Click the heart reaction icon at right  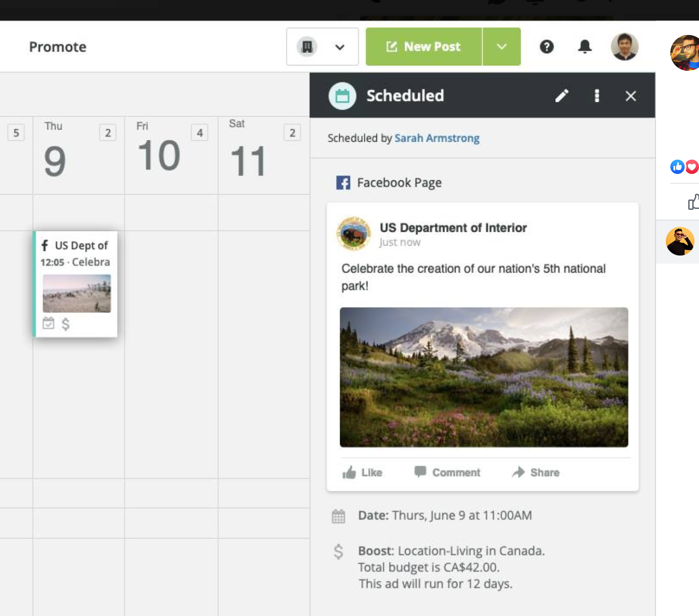click(692, 167)
